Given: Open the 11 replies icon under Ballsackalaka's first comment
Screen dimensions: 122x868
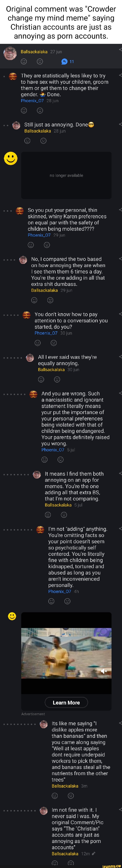Looking at the screenshot, I should click(x=64, y=61).
